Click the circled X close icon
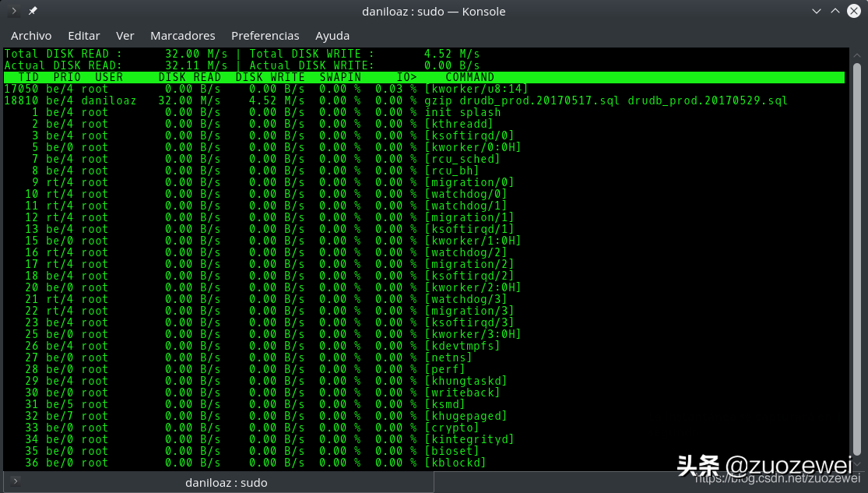This screenshot has width=868, height=493. [852, 11]
